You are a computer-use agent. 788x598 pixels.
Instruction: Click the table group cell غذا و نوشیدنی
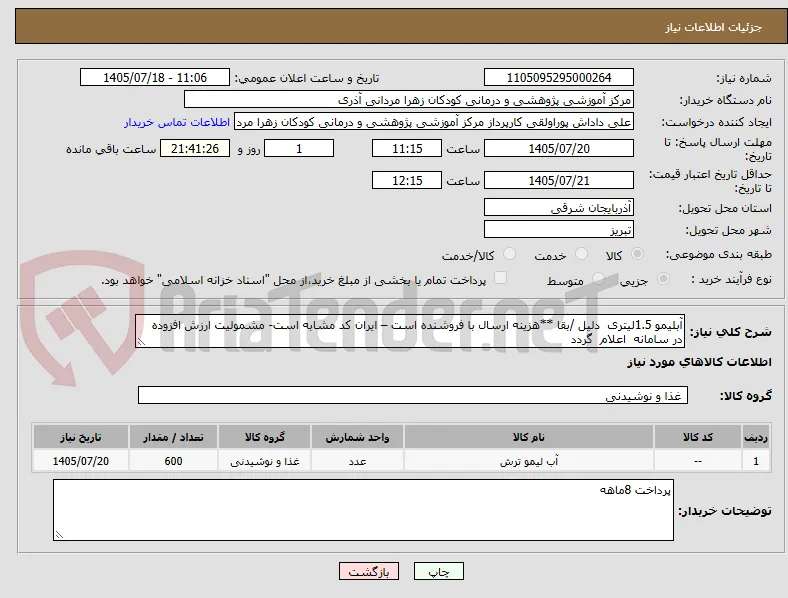click(264, 461)
